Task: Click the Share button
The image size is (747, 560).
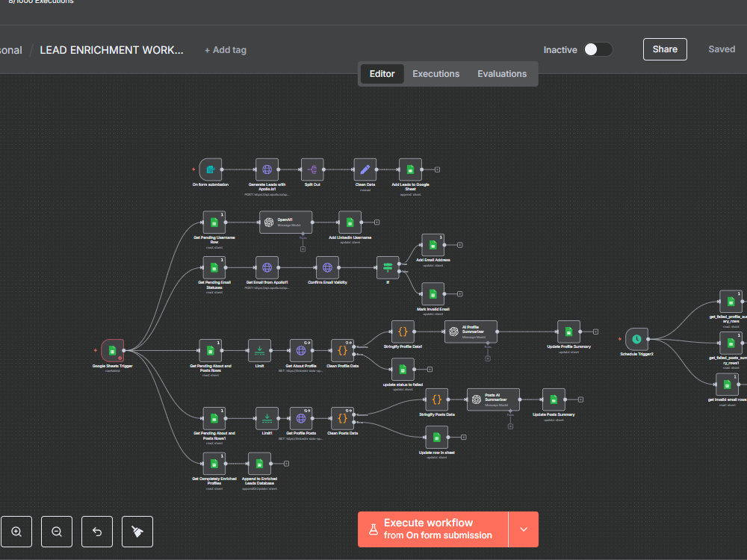Action: [x=665, y=49]
